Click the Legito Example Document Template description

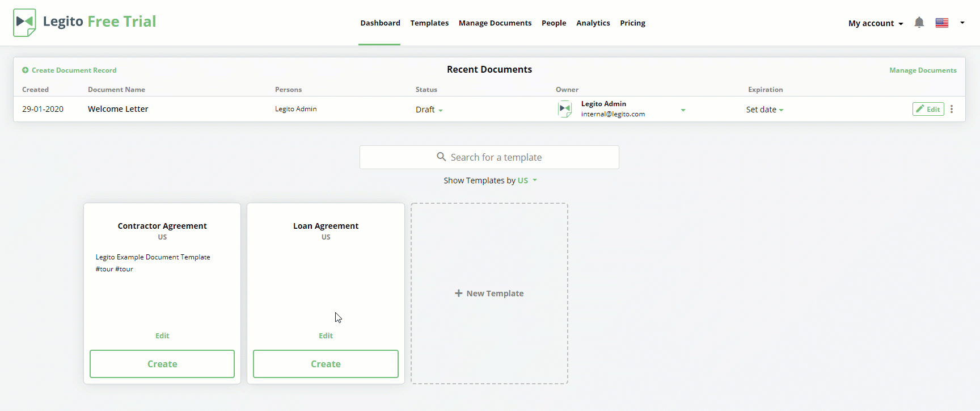tap(153, 257)
